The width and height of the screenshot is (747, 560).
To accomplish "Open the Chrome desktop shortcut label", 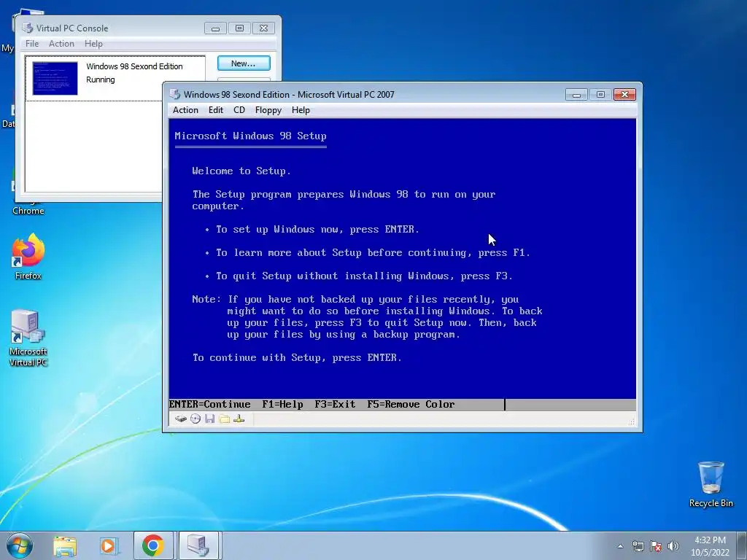I will (x=28, y=211).
